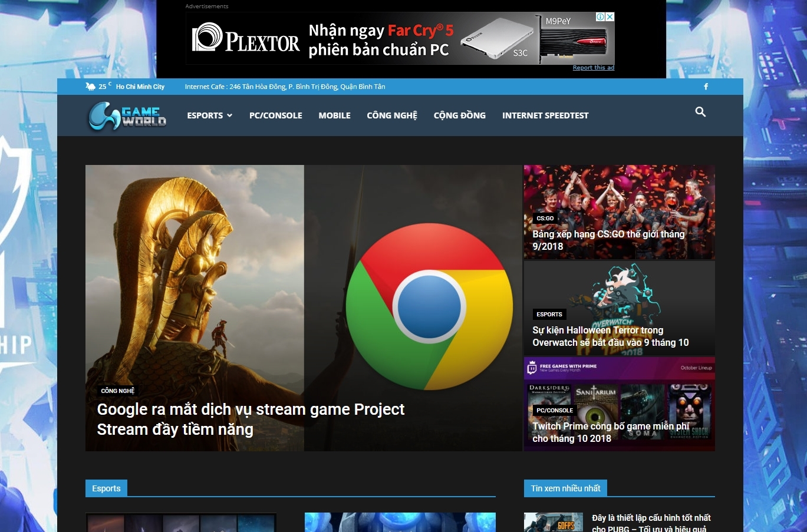Open CS:GO world ranking 9/2018 article

608,240
